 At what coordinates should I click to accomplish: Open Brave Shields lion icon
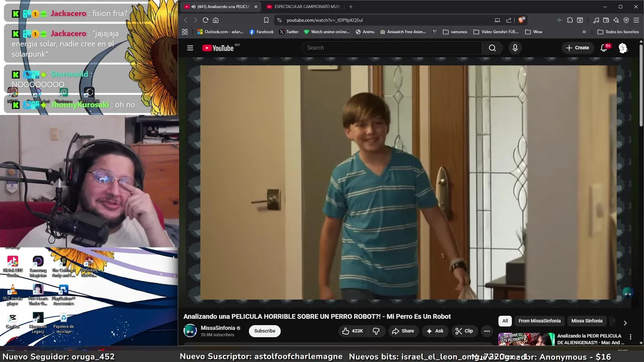point(521,20)
